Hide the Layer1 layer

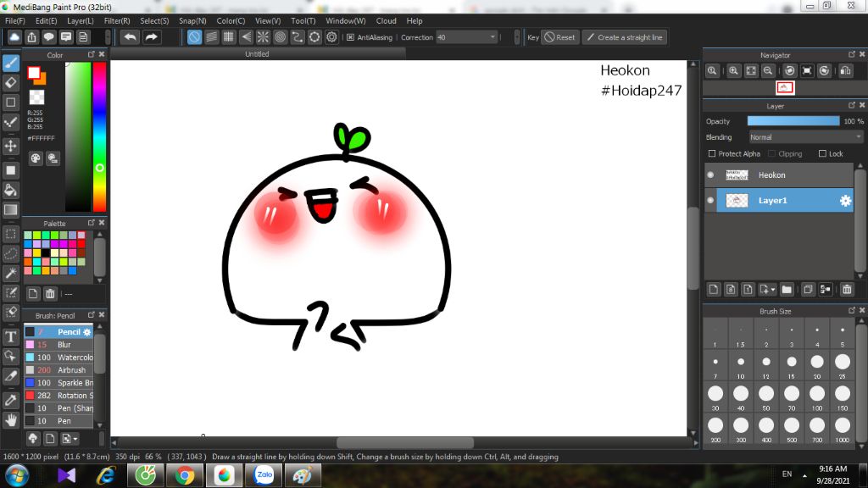[710, 200]
